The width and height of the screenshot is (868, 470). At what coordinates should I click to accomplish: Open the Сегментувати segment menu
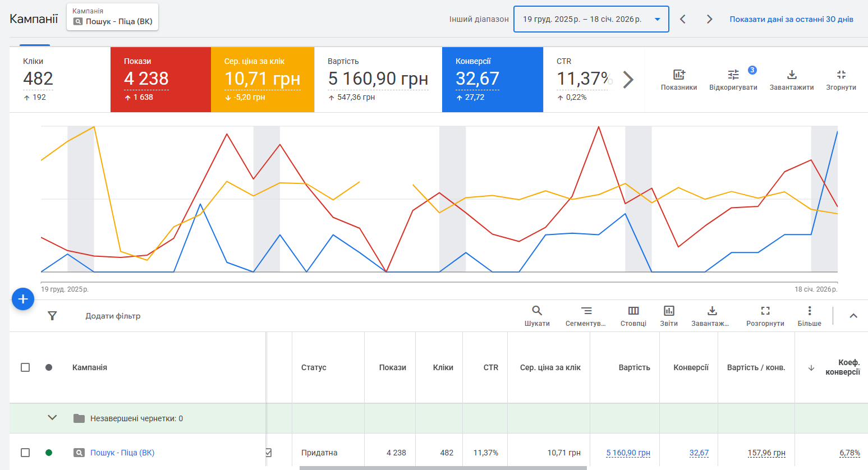(x=586, y=316)
